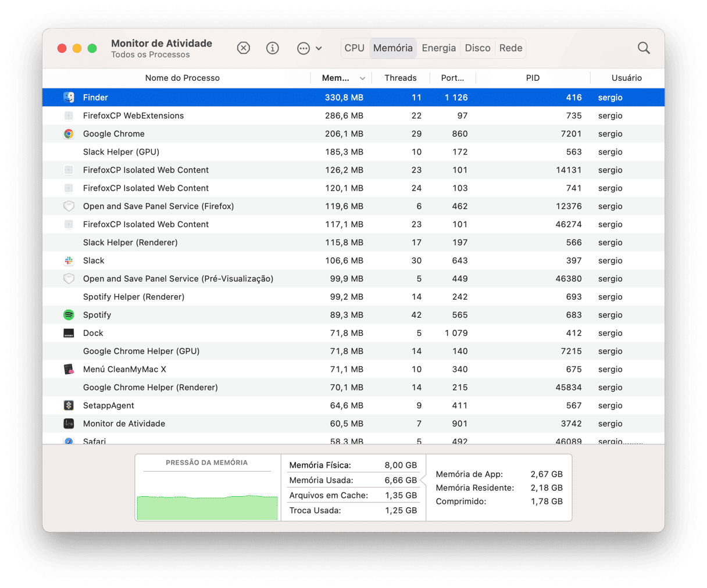
Task: Sort by Usuário column header
Action: 627,78
